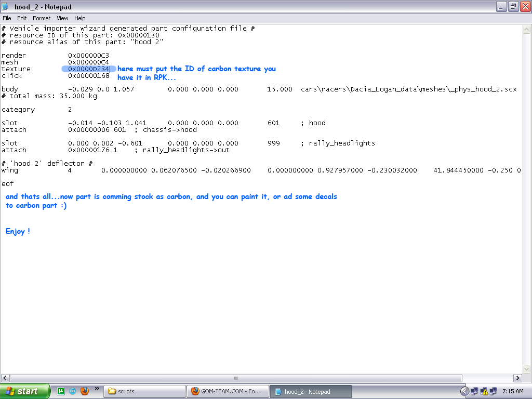Launch Firefox from quick launch
Screen dimensions: 532x399
pyautogui.click(x=85, y=391)
